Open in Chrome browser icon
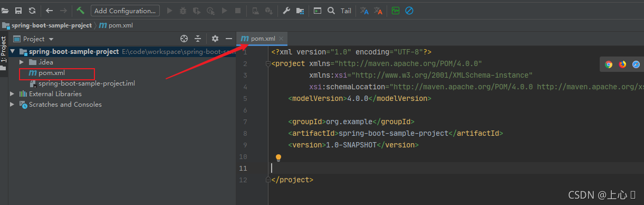 609,64
